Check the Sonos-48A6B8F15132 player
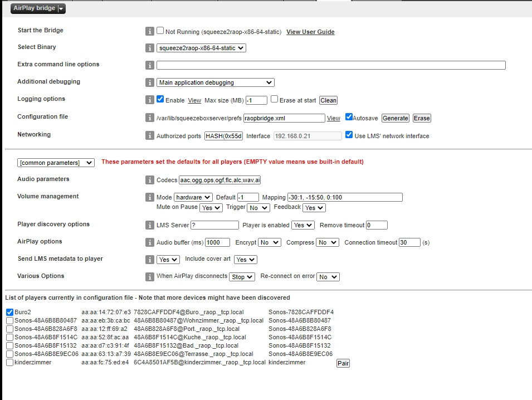Viewport: 532px width, 400px height. click(10, 346)
